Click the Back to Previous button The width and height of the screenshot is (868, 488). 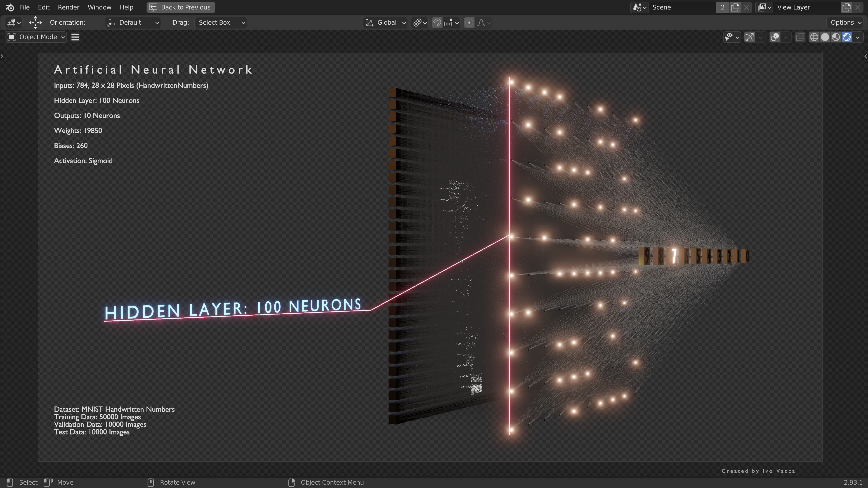pos(180,7)
